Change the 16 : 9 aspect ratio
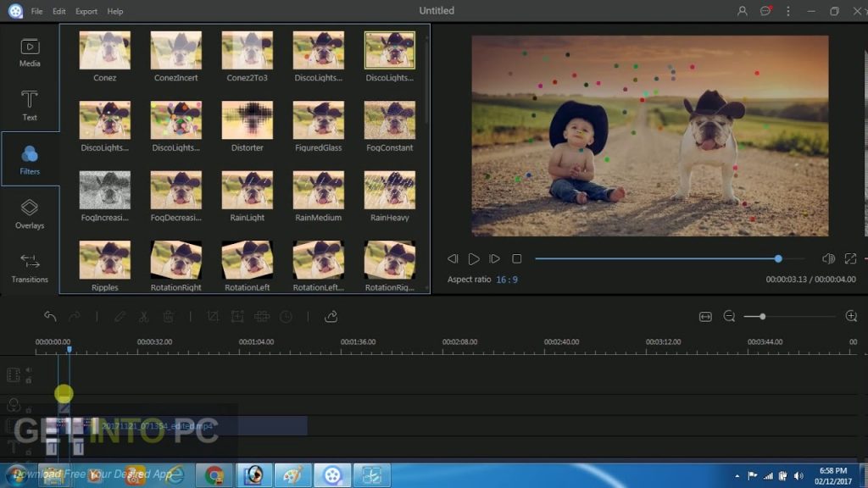The height and width of the screenshot is (488, 868). pos(507,280)
